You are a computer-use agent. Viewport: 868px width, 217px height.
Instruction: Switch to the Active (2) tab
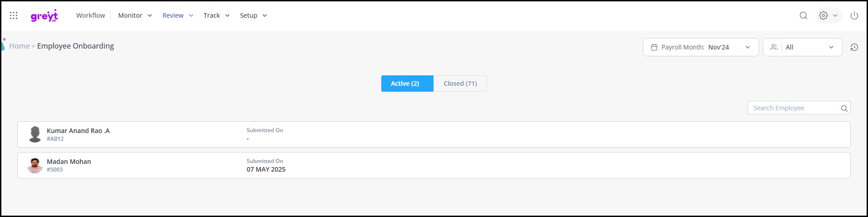[x=407, y=84]
